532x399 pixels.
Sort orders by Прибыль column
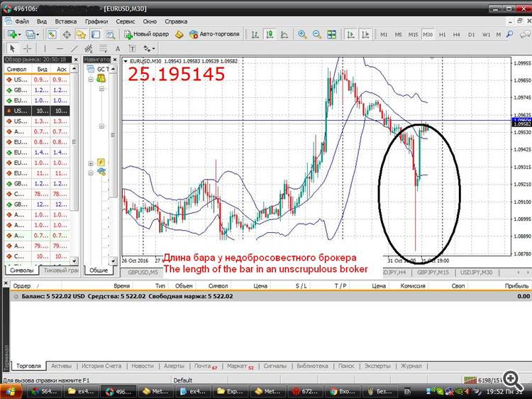coord(516,286)
